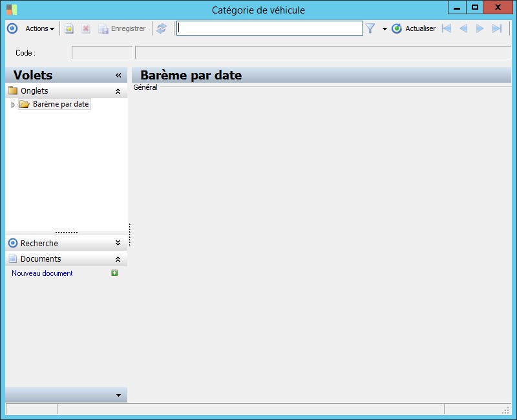Collapse the Volets side panel
This screenshot has height=420, width=517.
click(x=118, y=76)
